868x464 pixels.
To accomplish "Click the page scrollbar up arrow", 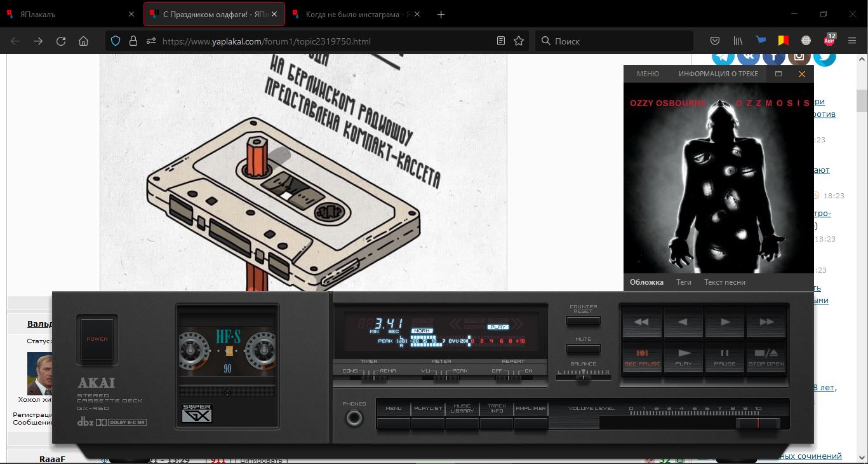I will point(862,60).
